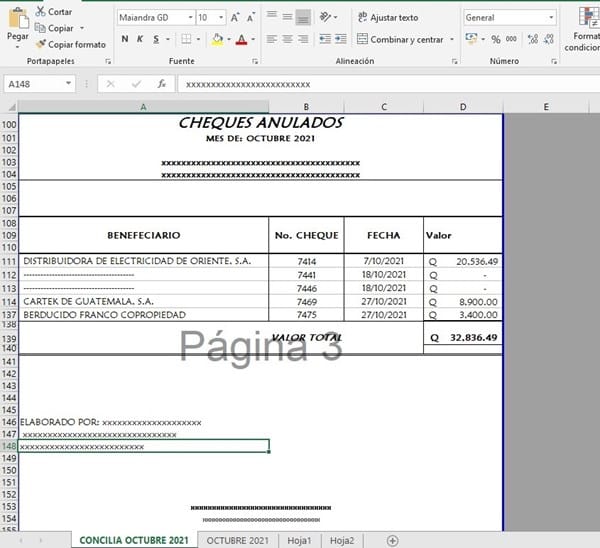This screenshot has width=600, height=548.
Task: Click the text orientation icon
Action: click(327, 17)
